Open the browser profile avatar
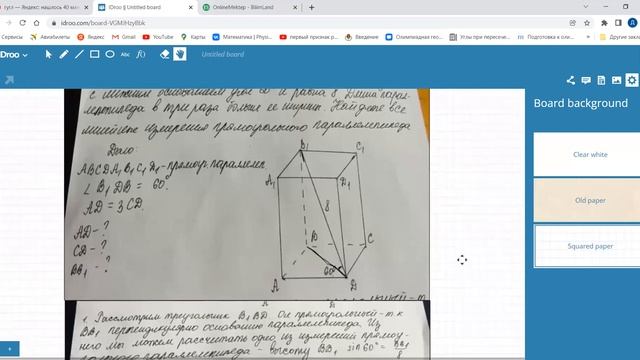 (632, 23)
